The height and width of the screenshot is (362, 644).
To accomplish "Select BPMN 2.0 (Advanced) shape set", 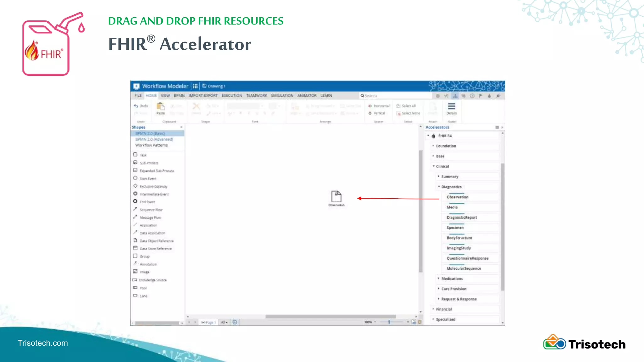I will coord(154,139).
